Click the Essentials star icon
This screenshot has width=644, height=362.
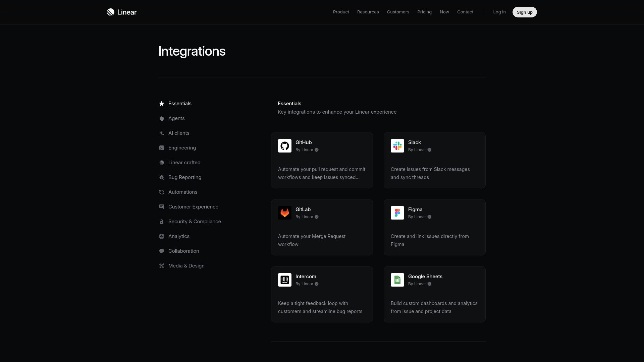click(x=162, y=104)
